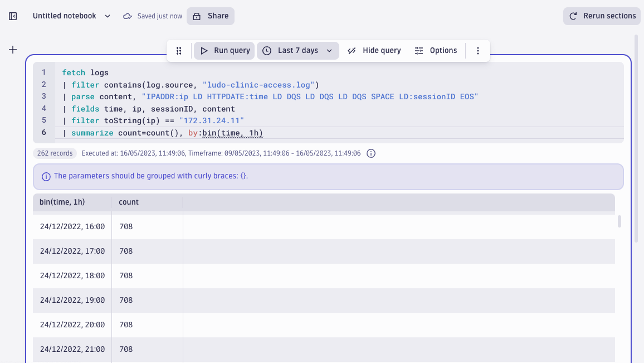Open the three-dot overflow menu
This screenshot has width=644, height=363.
[477, 50]
